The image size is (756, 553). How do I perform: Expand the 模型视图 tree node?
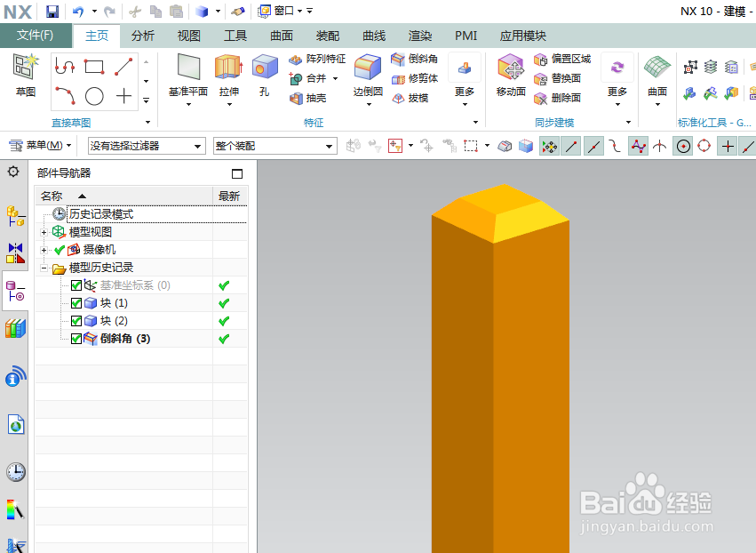[x=44, y=232]
